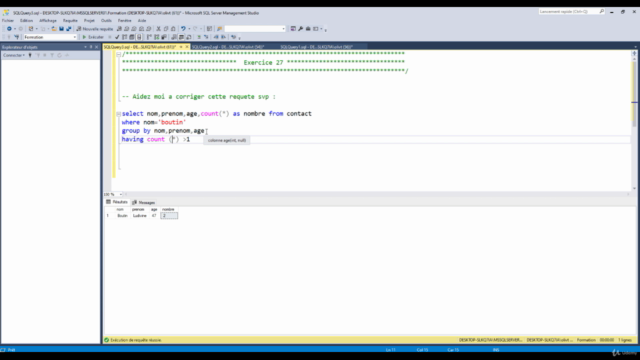Click the word 'having' in query

click(x=132, y=139)
